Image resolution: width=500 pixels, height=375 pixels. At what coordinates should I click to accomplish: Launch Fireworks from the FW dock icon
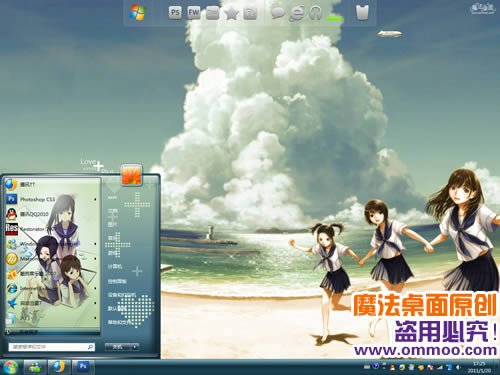[194, 13]
